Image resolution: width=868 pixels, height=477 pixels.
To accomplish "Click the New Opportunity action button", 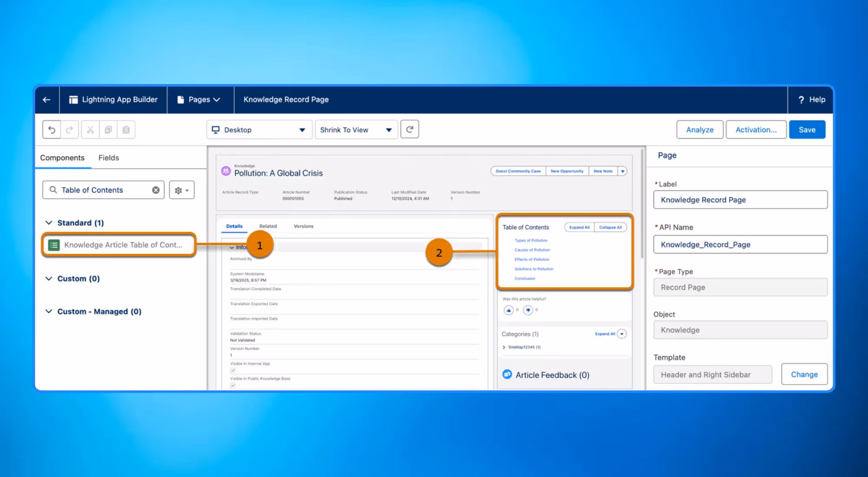I will point(567,171).
